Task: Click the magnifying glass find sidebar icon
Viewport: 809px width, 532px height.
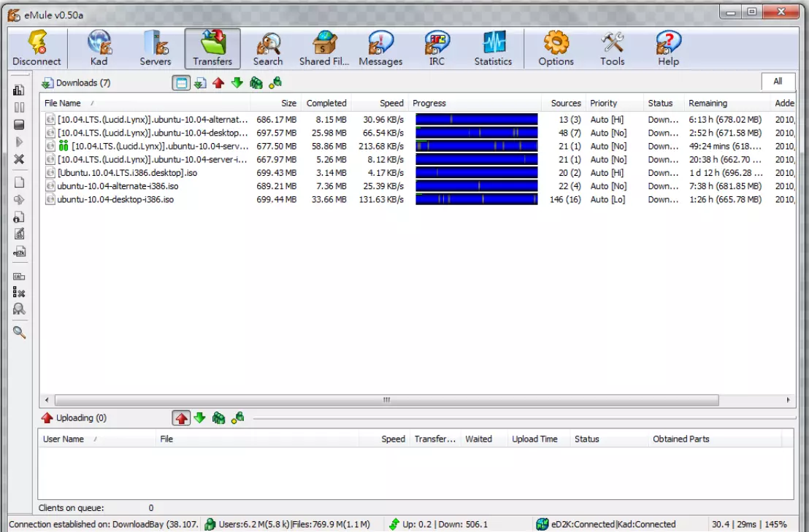Action: click(x=18, y=333)
